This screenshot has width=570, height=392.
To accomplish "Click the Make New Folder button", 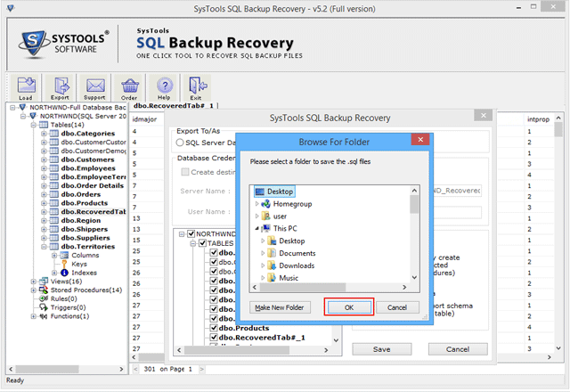I will (x=280, y=307).
